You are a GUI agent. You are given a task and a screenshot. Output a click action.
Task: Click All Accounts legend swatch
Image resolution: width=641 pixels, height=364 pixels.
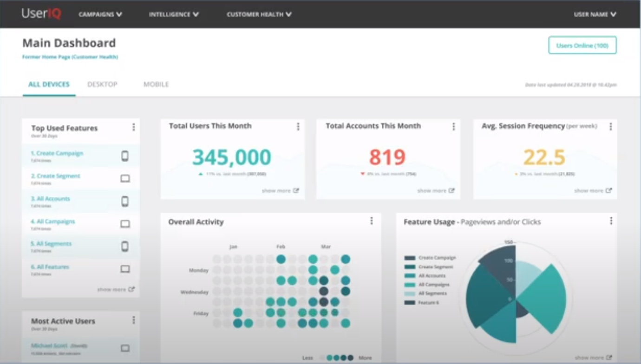point(410,276)
